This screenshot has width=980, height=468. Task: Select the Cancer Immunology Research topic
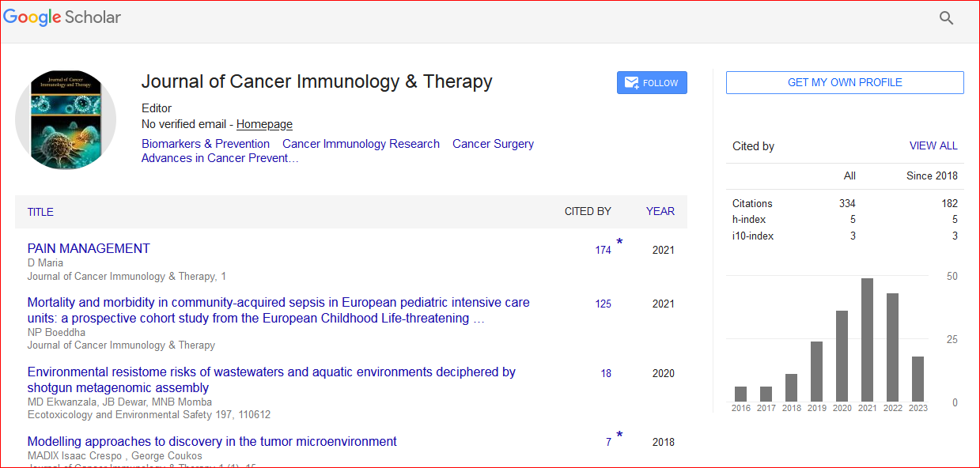pos(361,144)
